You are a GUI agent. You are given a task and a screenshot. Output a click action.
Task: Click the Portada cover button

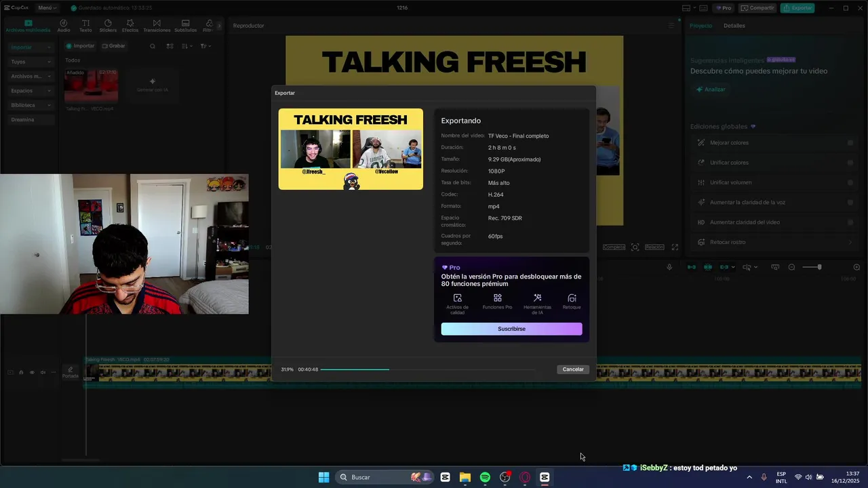pos(71,372)
